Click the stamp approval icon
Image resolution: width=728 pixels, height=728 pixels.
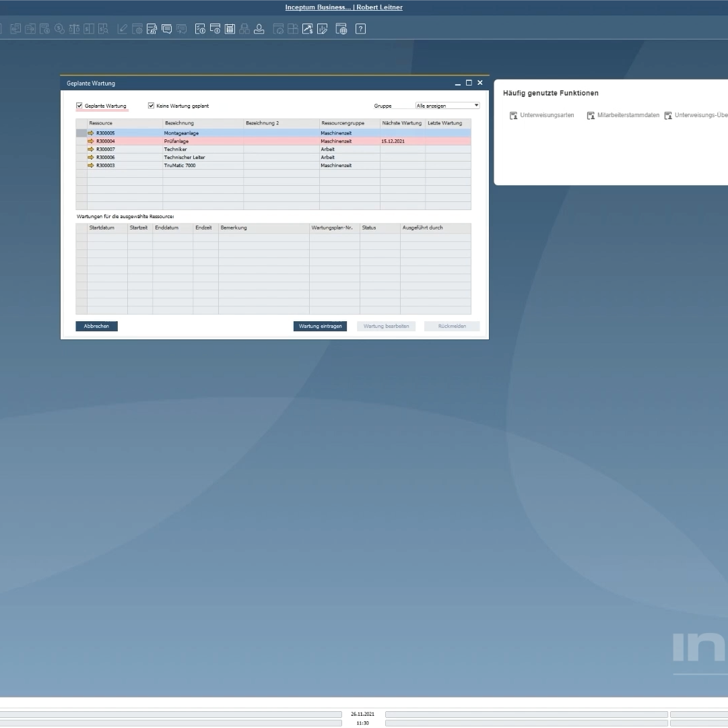(259, 29)
